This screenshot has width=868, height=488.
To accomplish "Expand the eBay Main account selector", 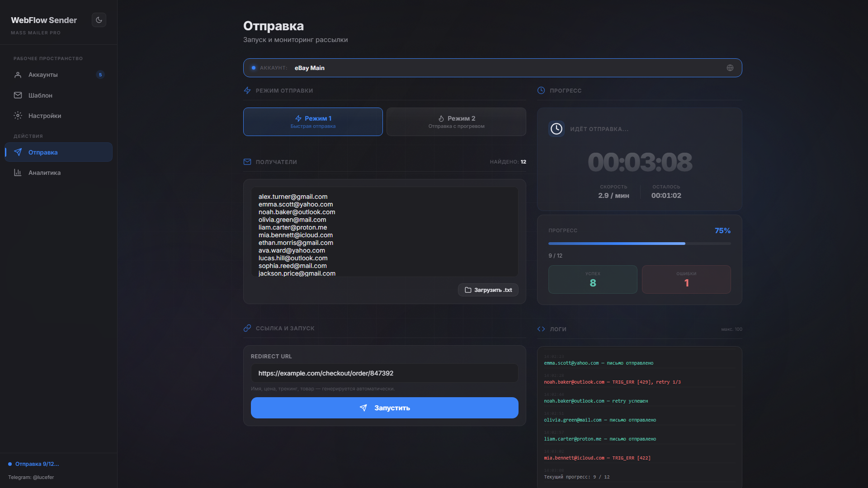I will tap(452, 68).
